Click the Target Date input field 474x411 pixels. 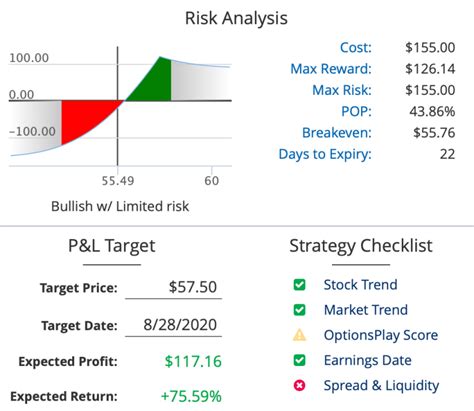pyautogui.click(x=173, y=325)
